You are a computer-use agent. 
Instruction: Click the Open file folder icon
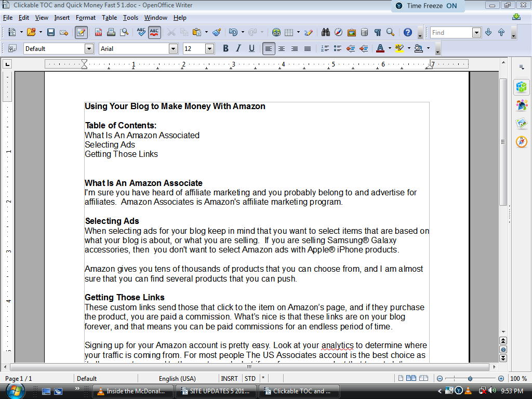pyautogui.click(x=31, y=32)
